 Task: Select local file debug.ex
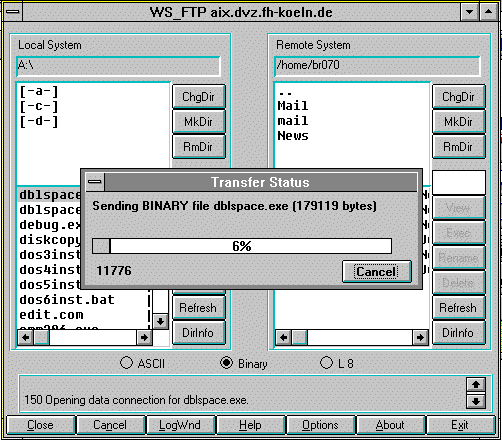click(50, 225)
